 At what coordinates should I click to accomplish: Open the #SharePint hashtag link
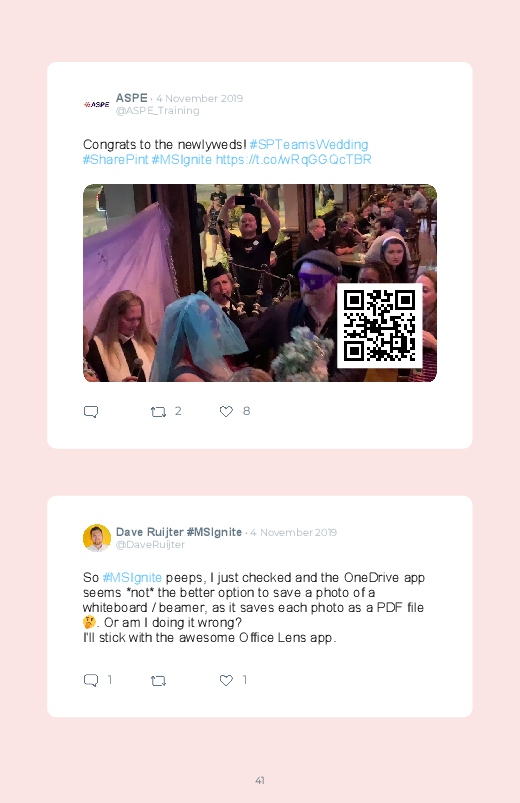116,160
